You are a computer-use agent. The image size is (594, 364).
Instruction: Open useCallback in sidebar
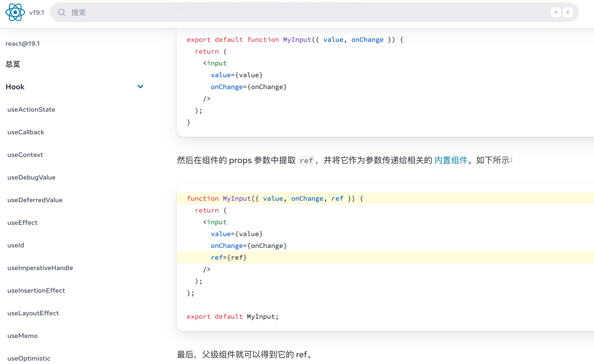pyautogui.click(x=26, y=132)
